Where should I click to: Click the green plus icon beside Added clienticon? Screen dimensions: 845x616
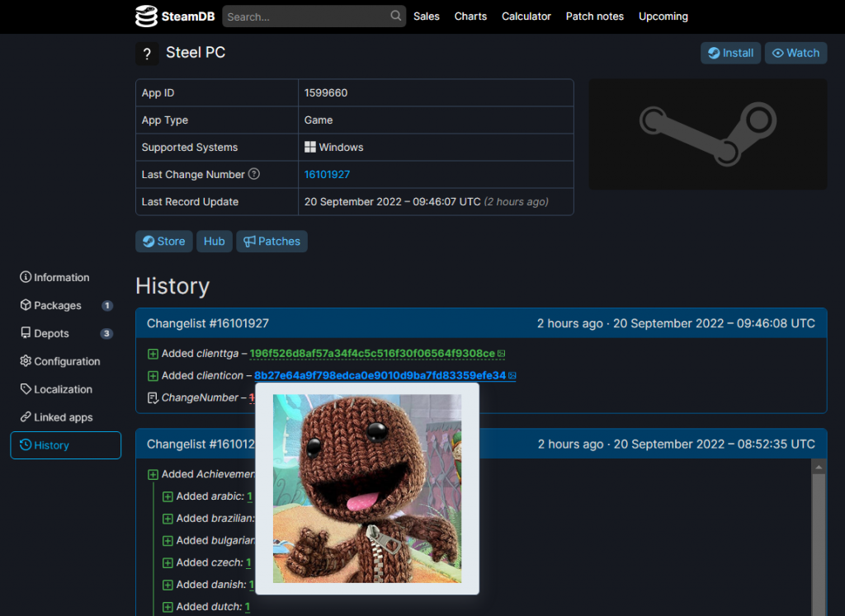153,376
